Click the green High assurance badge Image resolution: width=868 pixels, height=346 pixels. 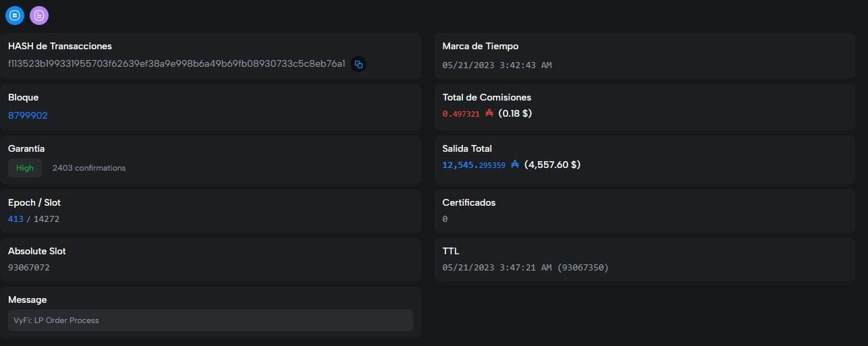[25, 168]
